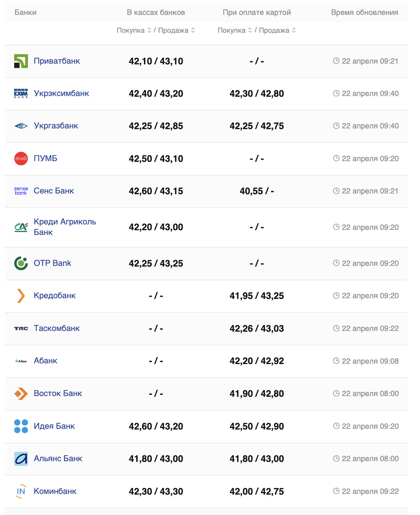Screen dimensions: 420x515
Task: Click the Privatbank logo icon
Action: click(x=21, y=61)
